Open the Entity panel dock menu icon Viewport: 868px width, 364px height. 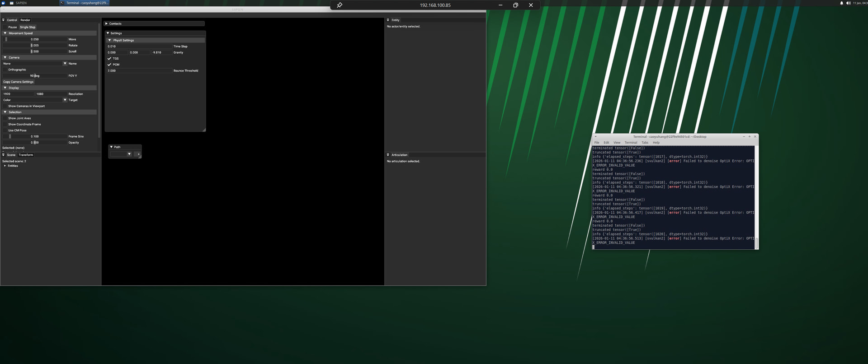388,20
